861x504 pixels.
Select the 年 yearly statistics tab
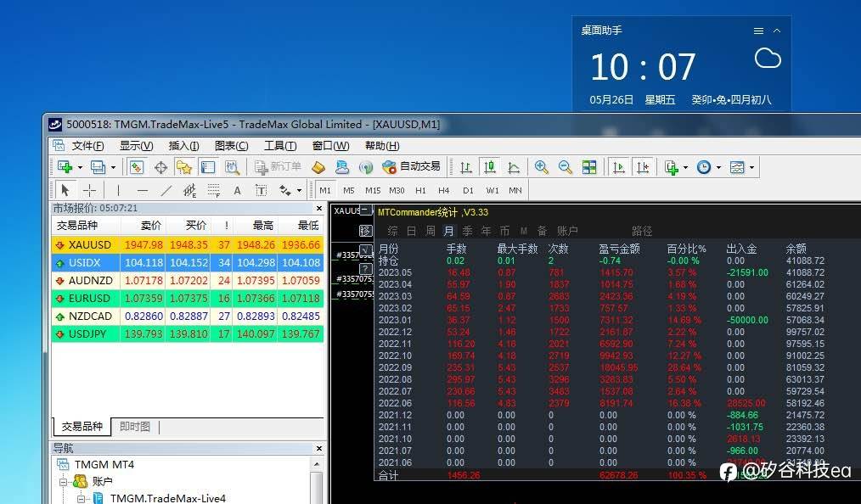click(486, 231)
